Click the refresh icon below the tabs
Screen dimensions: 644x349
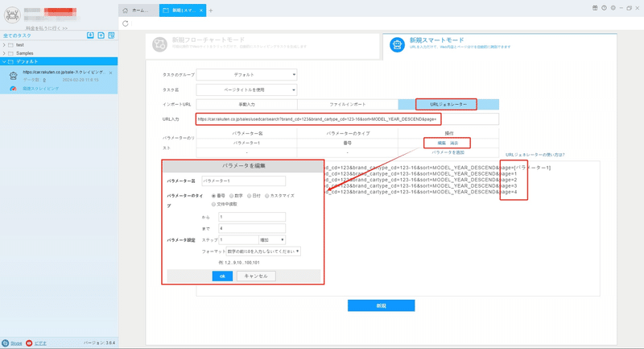coord(126,23)
